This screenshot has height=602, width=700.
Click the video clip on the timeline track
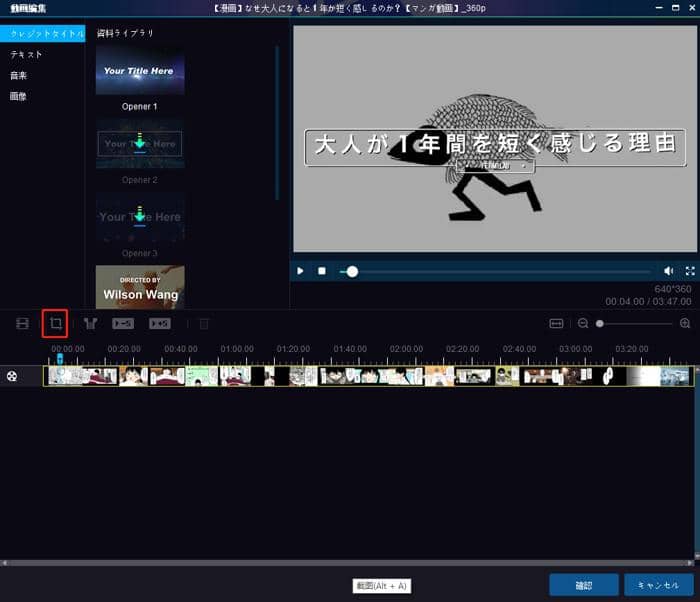[x=369, y=376]
